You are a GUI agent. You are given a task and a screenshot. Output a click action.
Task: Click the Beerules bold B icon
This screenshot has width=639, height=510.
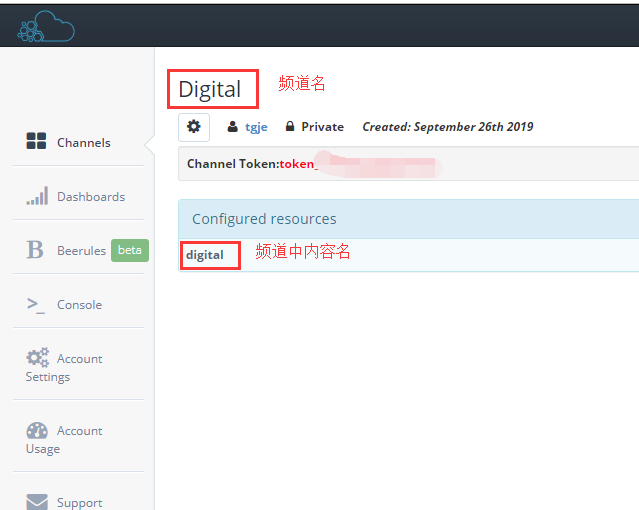pos(35,250)
